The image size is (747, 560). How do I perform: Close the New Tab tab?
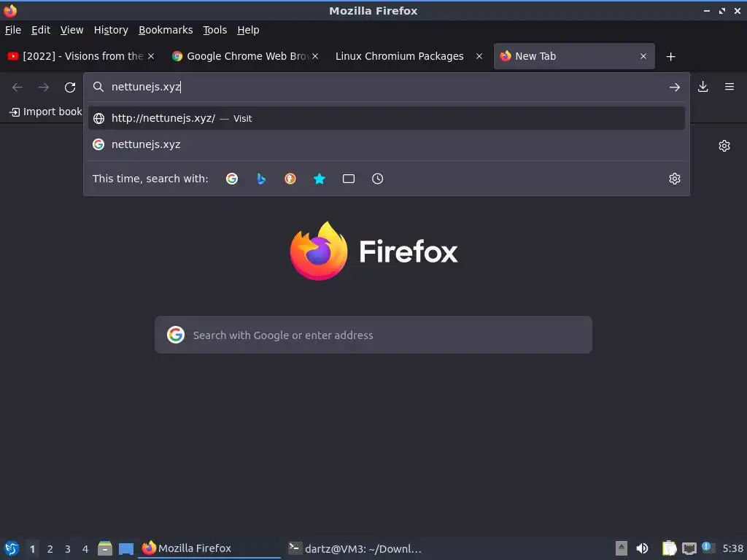click(643, 56)
